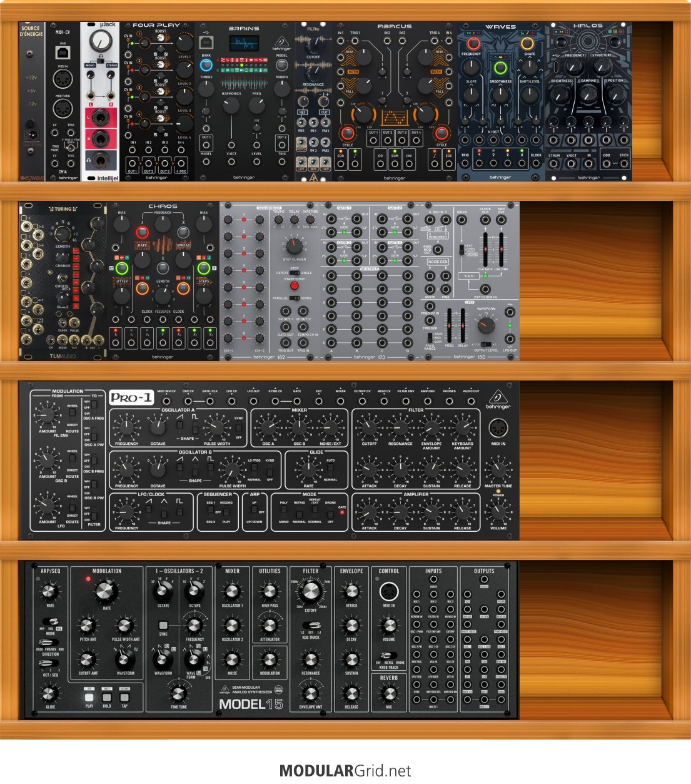691x784 pixels.
Task: Click the grey SPREAD button on Chaos
Action: pyautogui.click(x=183, y=233)
